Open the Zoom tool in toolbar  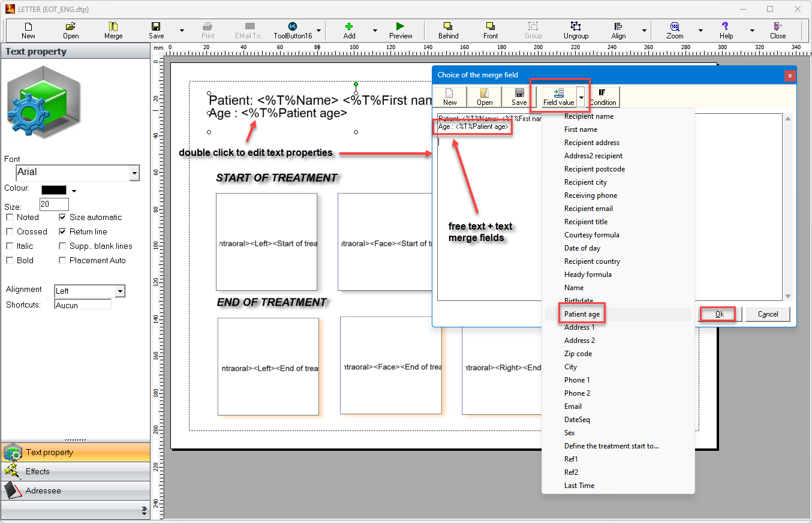click(x=675, y=27)
